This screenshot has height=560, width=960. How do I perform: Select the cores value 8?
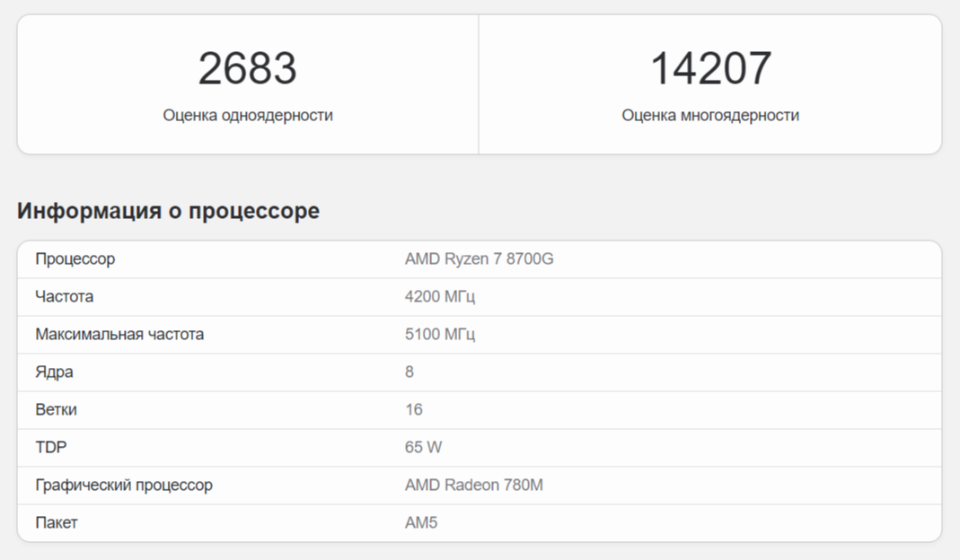click(409, 372)
